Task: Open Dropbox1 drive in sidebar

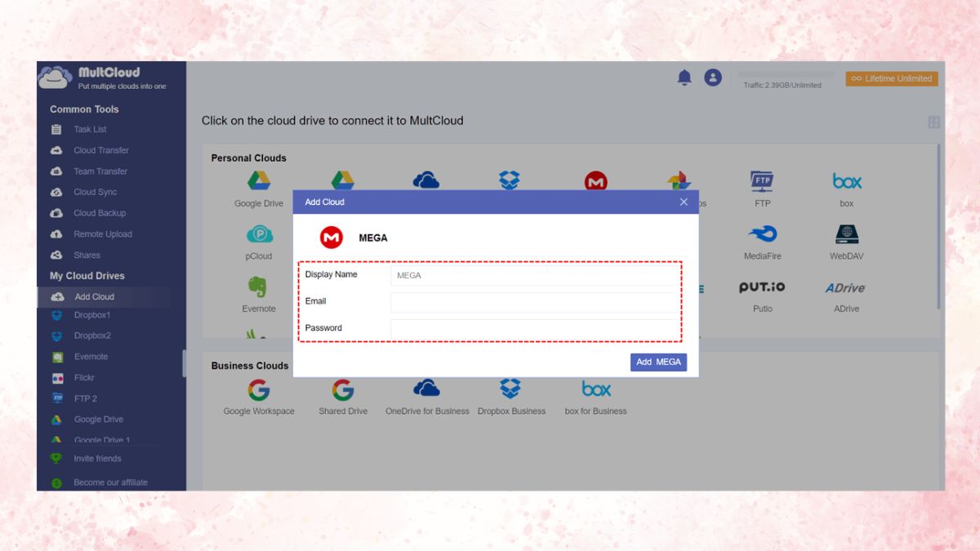Action: pyautogui.click(x=92, y=315)
